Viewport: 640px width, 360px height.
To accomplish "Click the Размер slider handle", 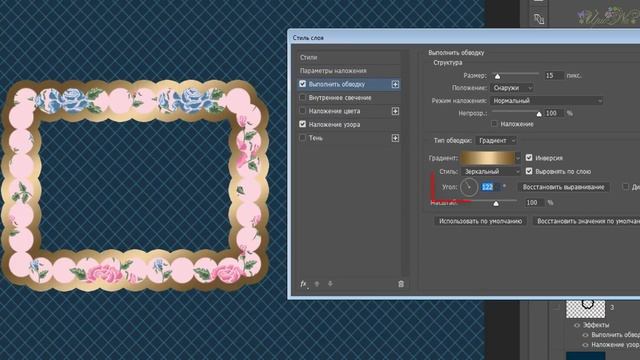I will [x=497, y=76].
